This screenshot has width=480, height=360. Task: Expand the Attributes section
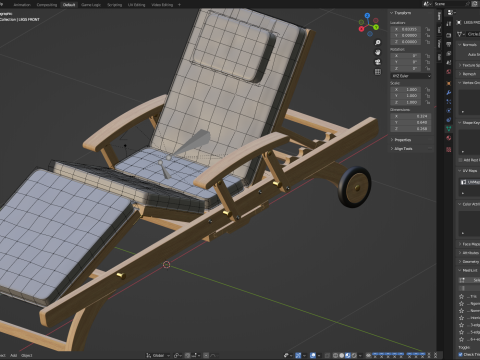469,253
